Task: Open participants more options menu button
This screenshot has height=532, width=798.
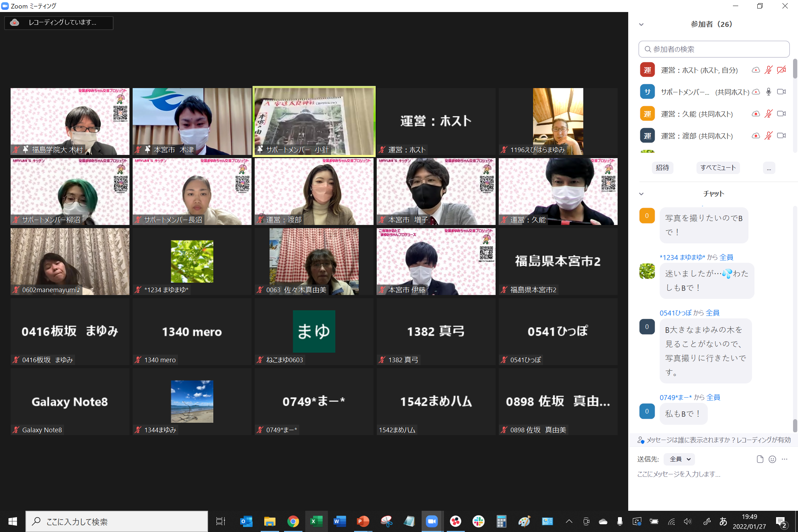Action: tap(769, 168)
